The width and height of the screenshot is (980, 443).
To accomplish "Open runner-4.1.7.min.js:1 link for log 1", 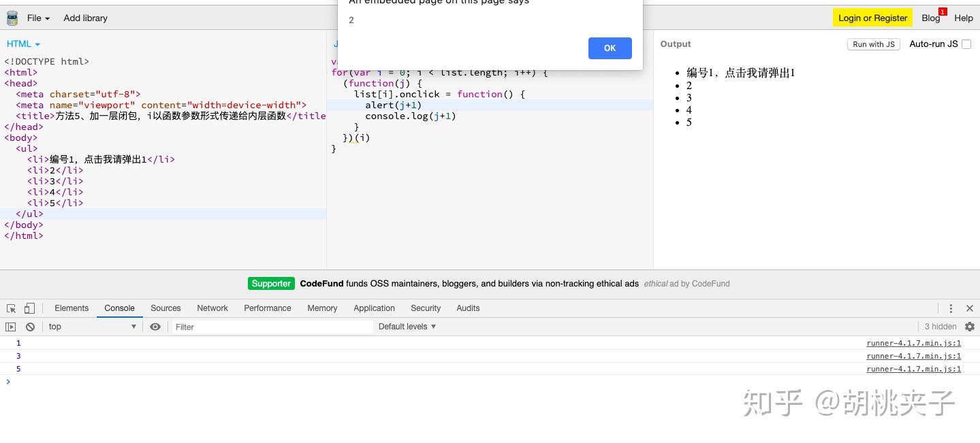I will point(913,343).
